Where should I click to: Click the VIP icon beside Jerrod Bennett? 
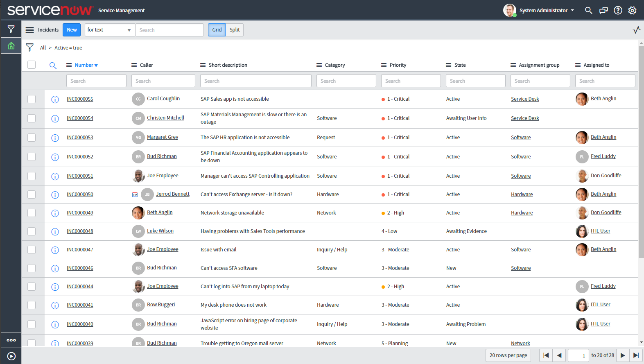[135, 194]
